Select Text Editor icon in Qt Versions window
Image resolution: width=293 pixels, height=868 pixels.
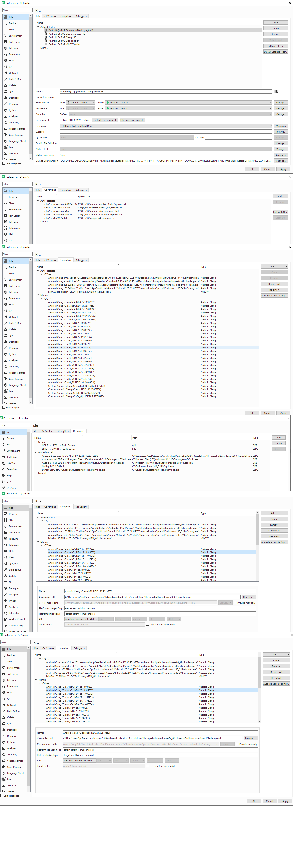click(x=6, y=216)
